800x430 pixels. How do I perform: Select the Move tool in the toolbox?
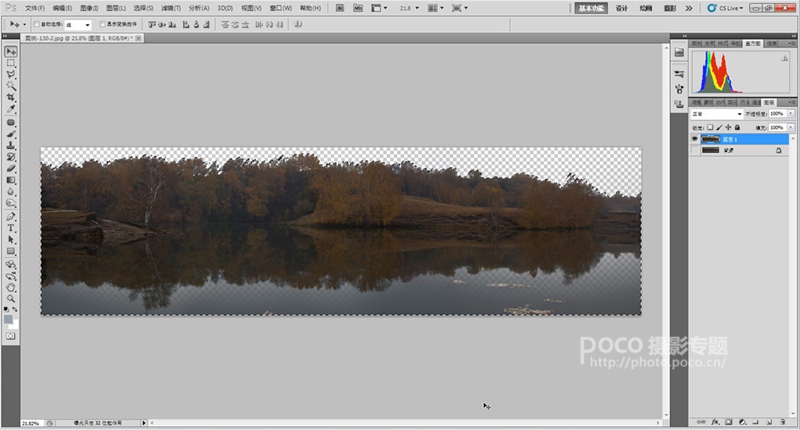tap(11, 52)
